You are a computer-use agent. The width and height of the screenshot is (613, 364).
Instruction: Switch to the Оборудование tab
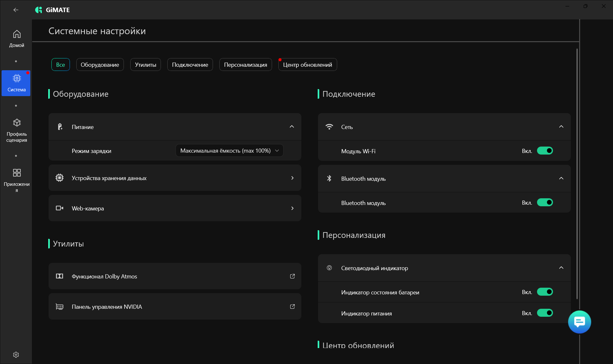coord(100,64)
